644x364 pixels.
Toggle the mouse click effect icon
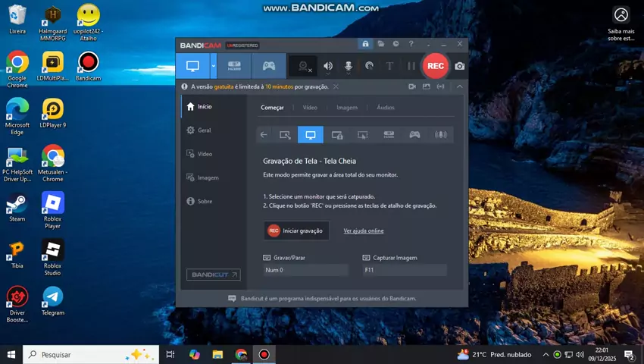(369, 66)
